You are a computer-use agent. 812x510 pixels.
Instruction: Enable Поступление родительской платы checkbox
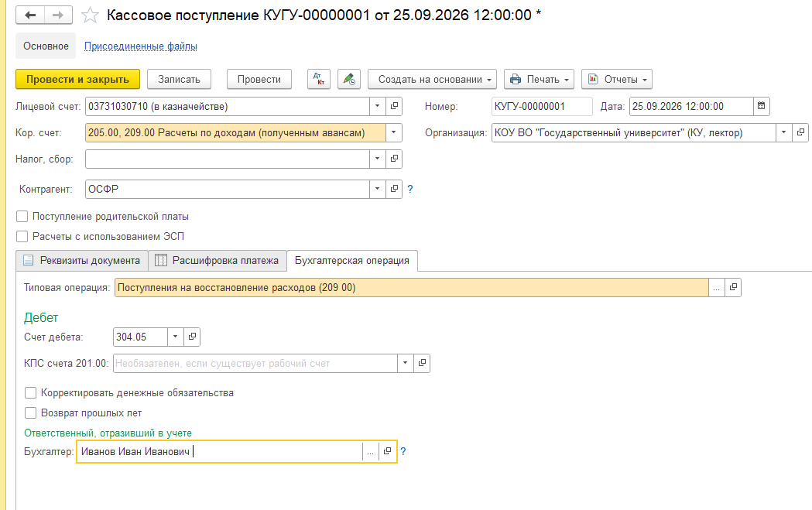pos(22,217)
